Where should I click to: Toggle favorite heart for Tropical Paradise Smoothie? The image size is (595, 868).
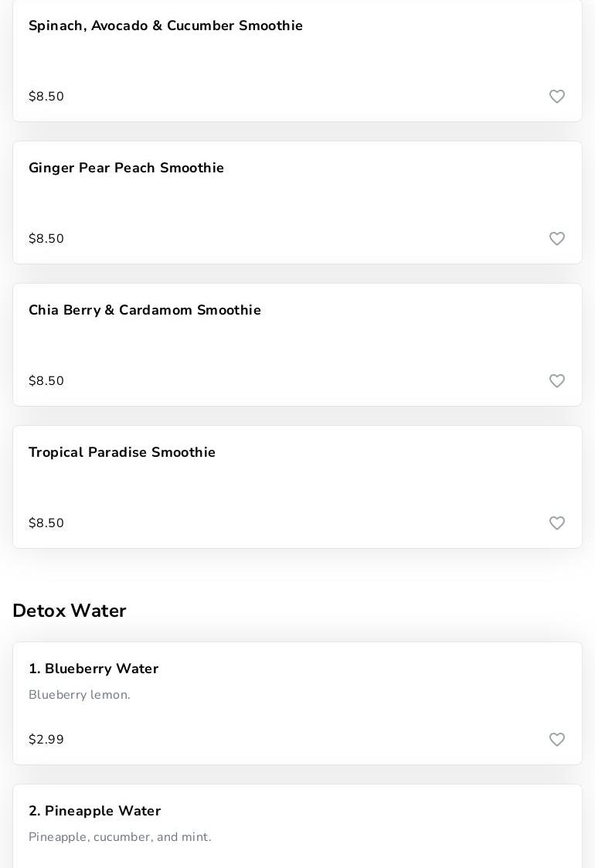(557, 523)
